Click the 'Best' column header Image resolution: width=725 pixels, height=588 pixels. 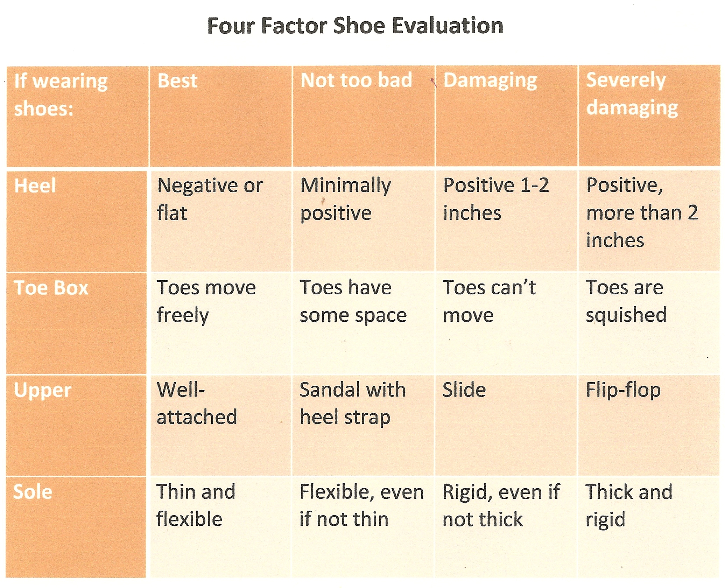[x=177, y=80]
